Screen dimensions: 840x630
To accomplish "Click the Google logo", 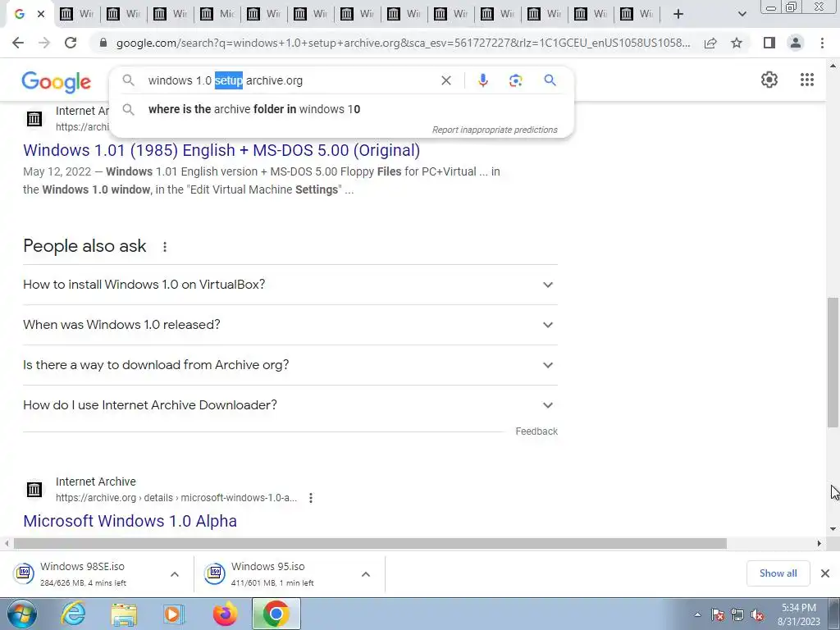I will [x=57, y=82].
